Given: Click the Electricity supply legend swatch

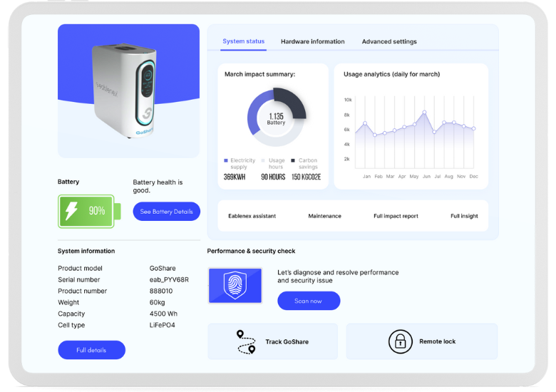Looking at the screenshot, I should (226, 160).
